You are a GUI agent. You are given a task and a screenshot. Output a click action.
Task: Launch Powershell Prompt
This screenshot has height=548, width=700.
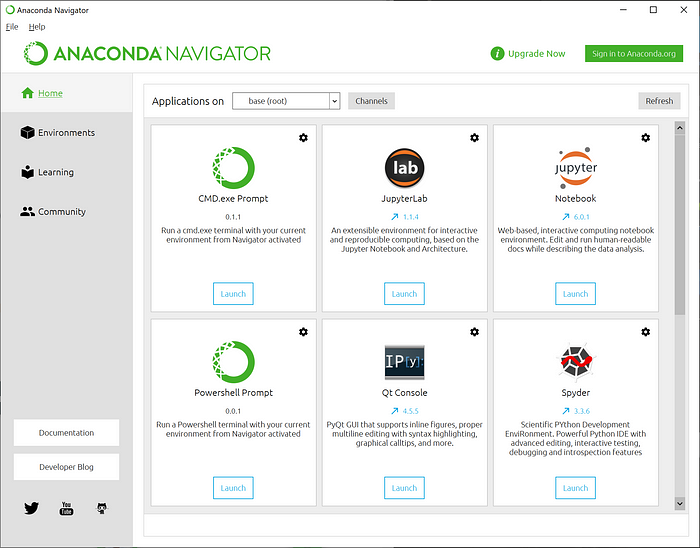233,488
